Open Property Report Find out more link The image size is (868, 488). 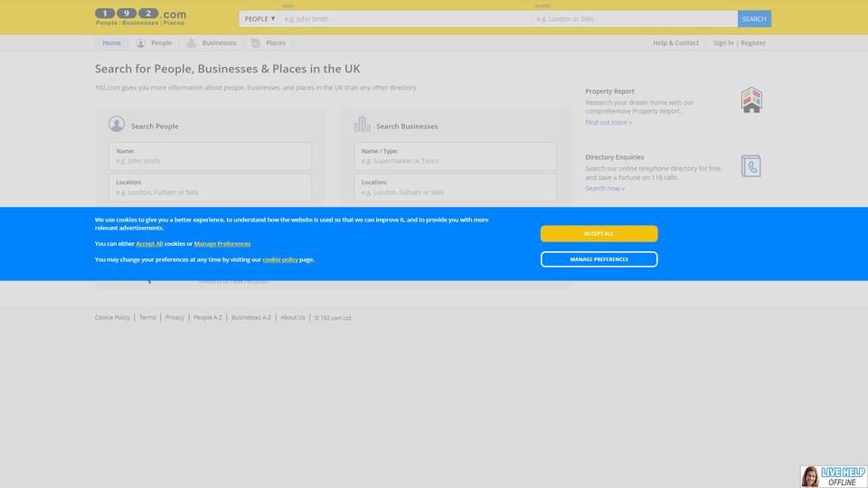point(609,122)
